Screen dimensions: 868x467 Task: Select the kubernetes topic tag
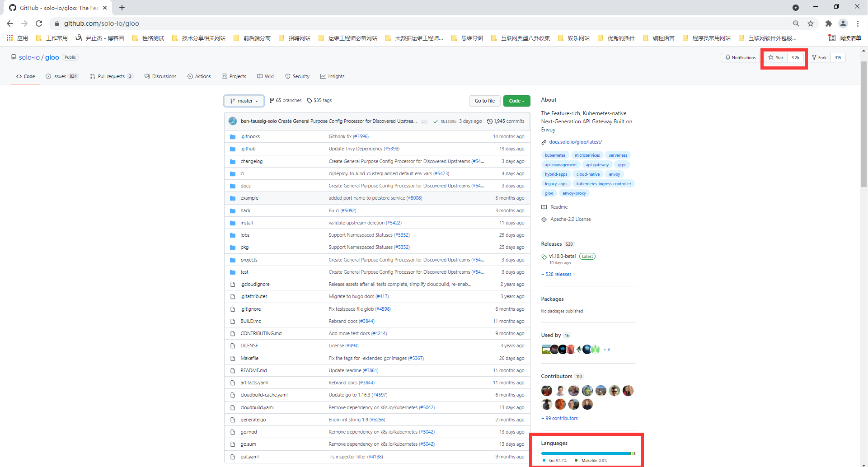(555, 155)
